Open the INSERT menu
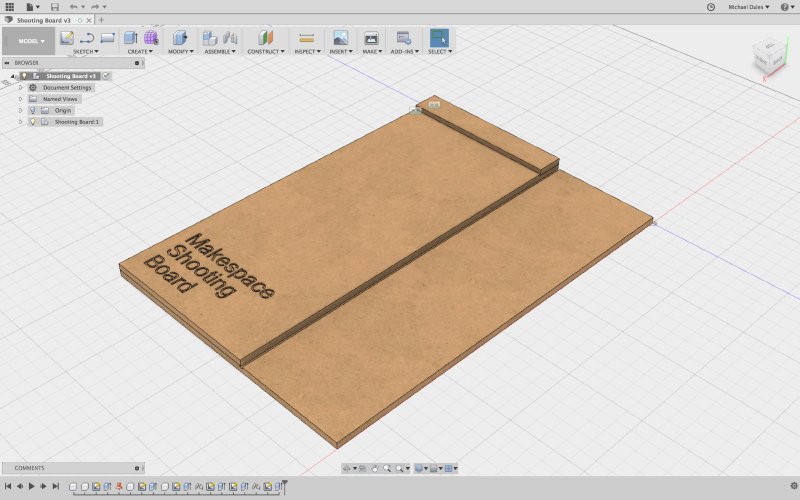This screenshot has height=500, width=800. (340, 52)
